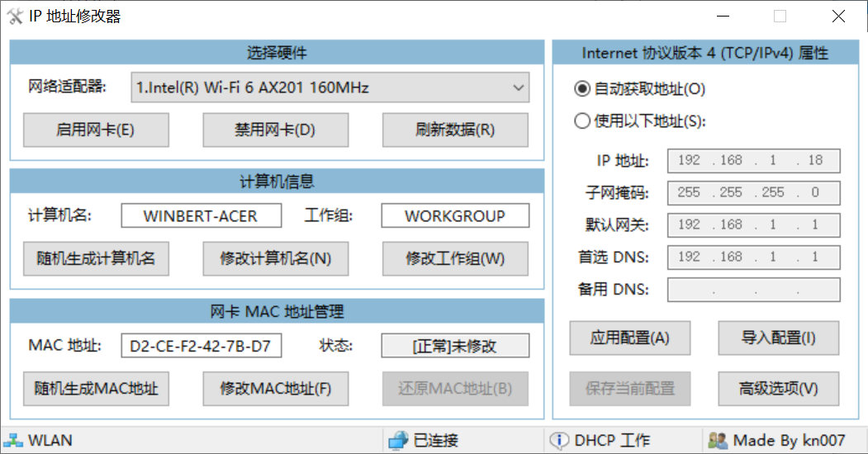Click modify workgroup (W) button
This screenshot has width=868, height=454.
pos(455,258)
